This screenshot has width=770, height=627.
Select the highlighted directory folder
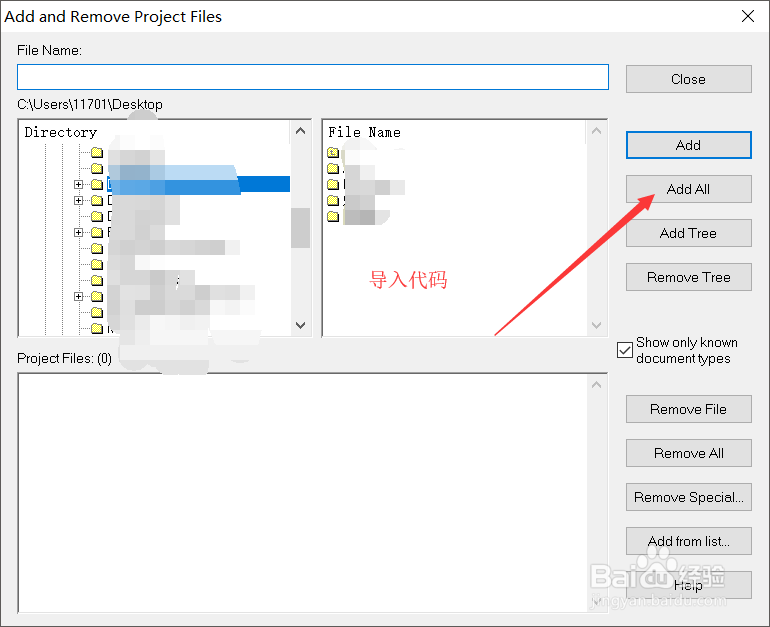click(97, 185)
